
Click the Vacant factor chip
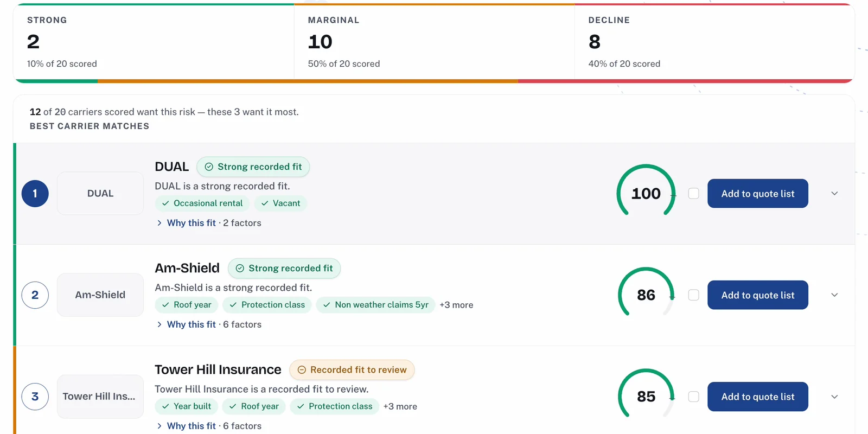click(280, 203)
